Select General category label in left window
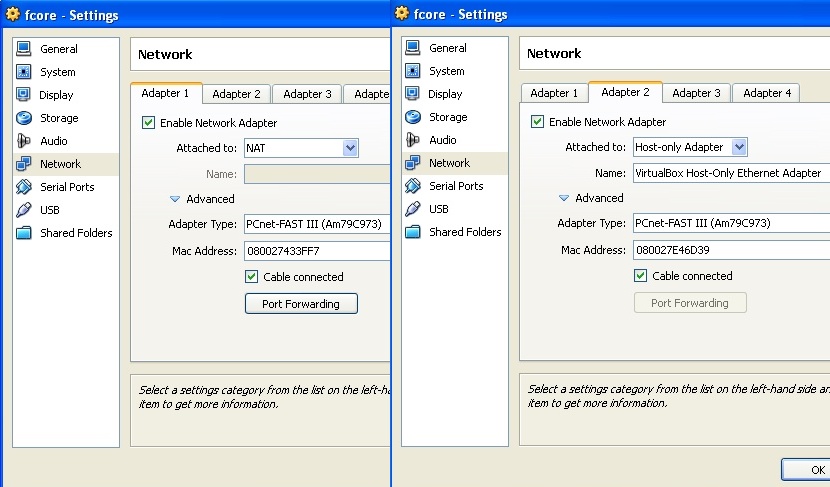This screenshot has width=830, height=487. coord(59,49)
